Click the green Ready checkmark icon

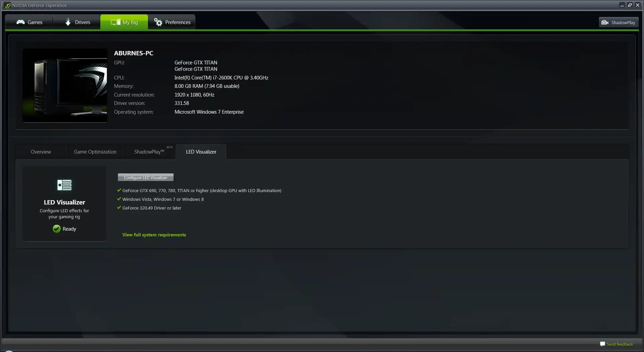coord(57,229)
